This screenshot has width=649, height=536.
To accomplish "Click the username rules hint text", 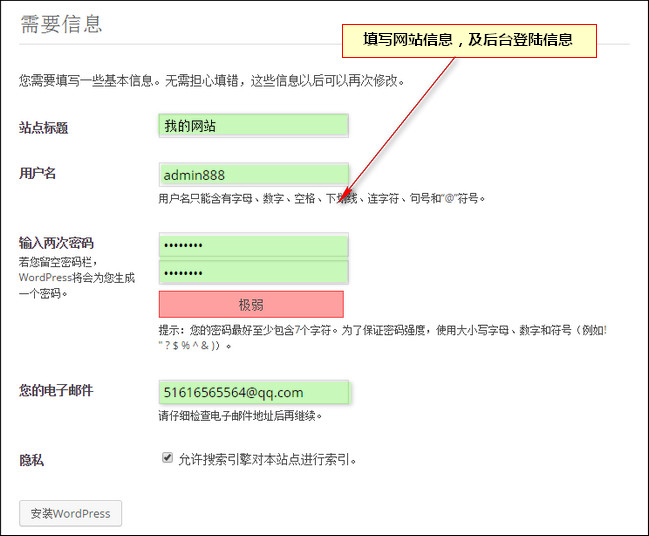I will (x=322, y=199).
